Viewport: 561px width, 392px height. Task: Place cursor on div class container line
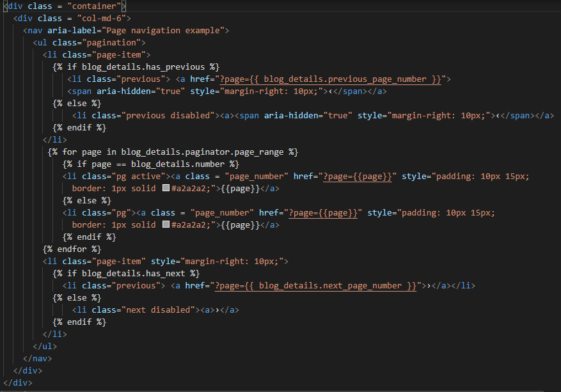click(x=65, y=6)
